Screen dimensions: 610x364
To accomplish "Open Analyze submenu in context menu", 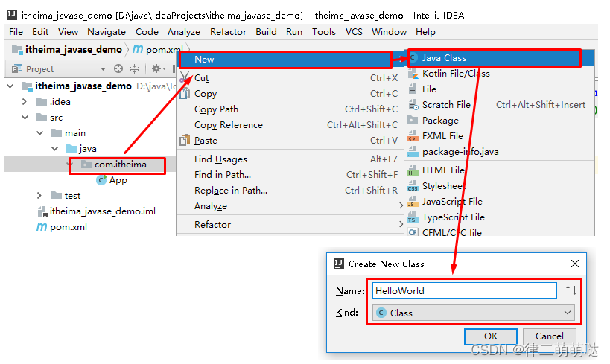I will click(x=290, y=205).
